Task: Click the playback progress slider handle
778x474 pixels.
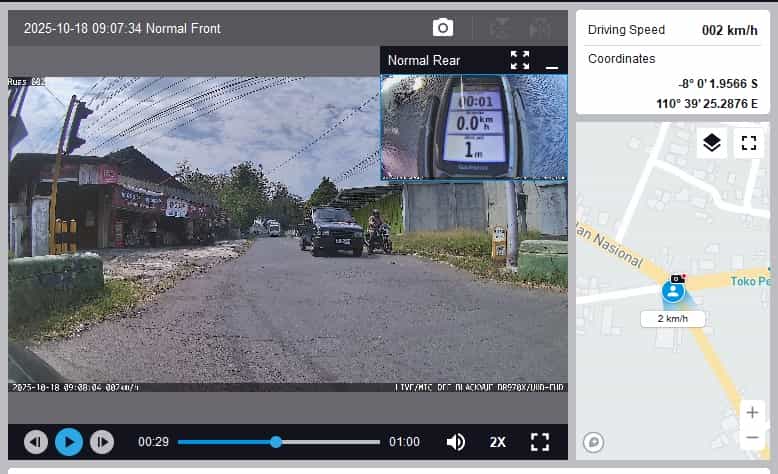Action: pos(276,441)
